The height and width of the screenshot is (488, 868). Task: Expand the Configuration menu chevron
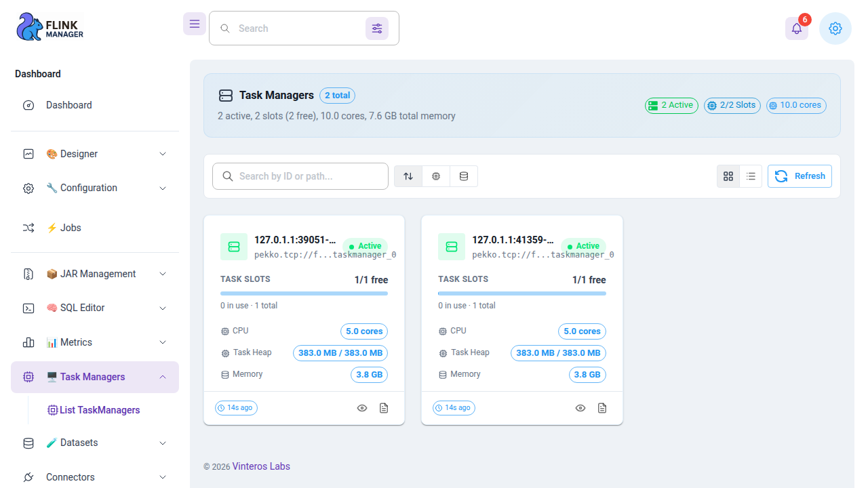(163, 188)
